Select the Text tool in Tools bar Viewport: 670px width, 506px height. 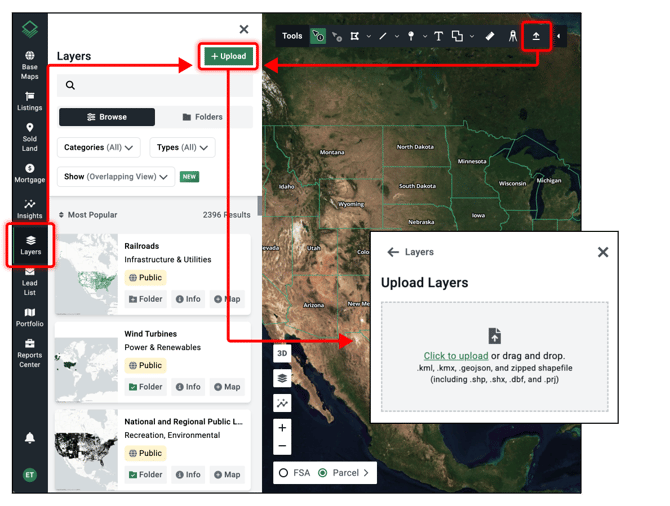(x=438, y=36)
